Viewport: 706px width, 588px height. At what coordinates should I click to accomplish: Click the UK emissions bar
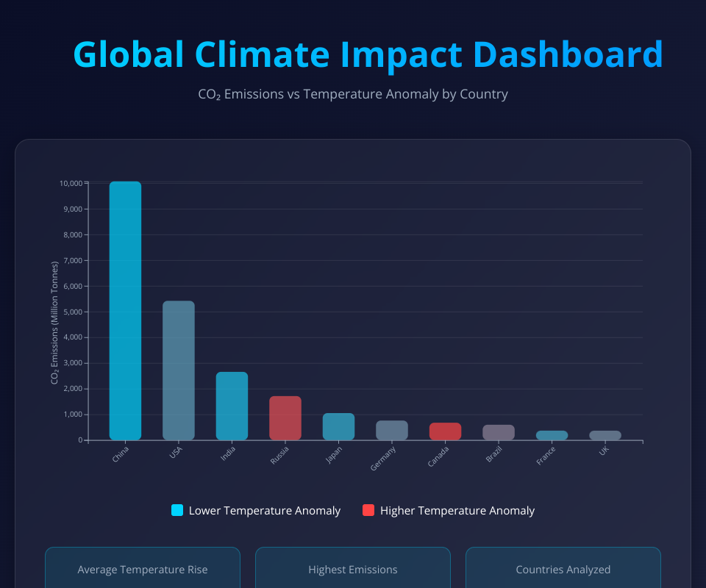tap(605, 435)
